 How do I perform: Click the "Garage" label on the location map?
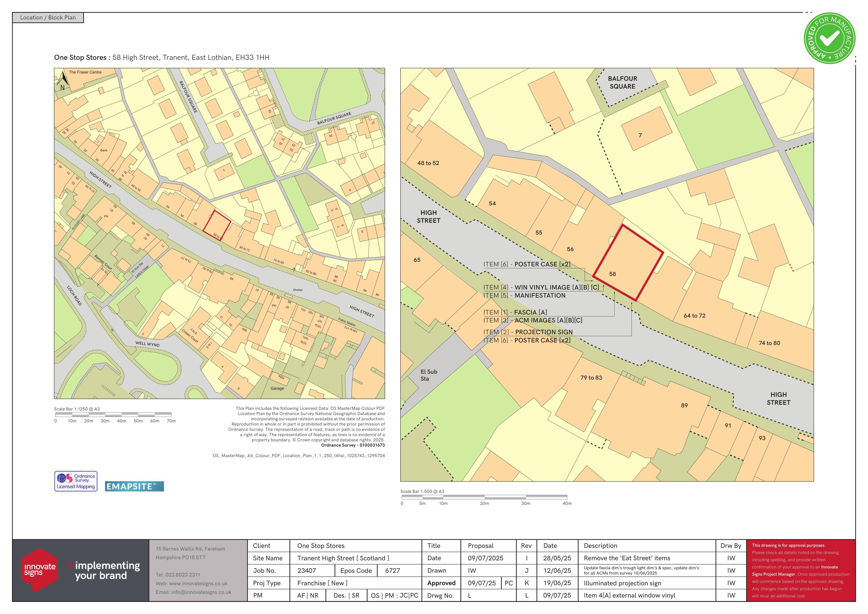277,388
